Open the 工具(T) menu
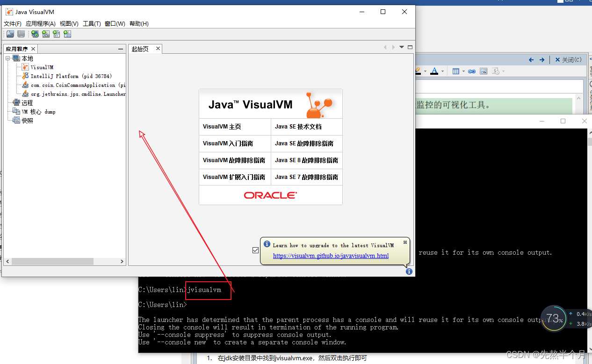 (x=92, y=23)
